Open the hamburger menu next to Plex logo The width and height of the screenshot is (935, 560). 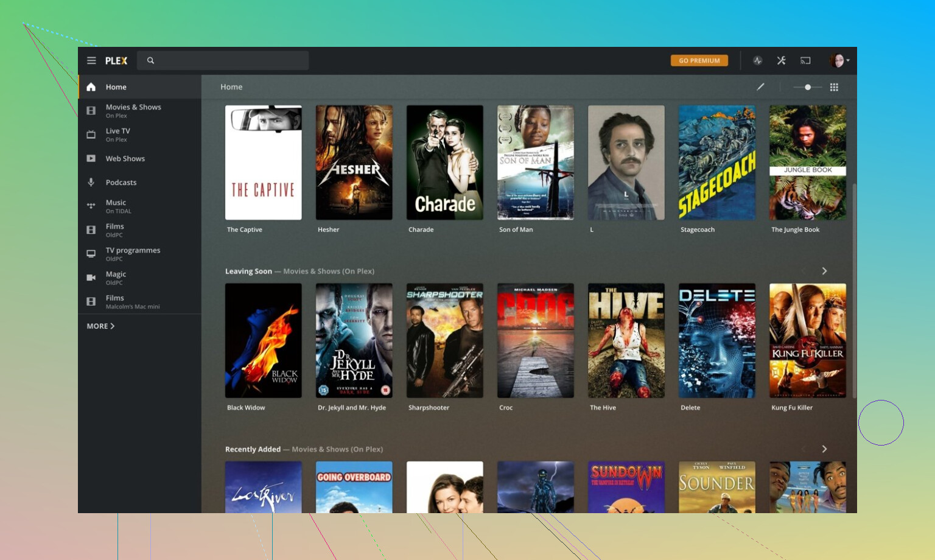[x=91, y=61]
